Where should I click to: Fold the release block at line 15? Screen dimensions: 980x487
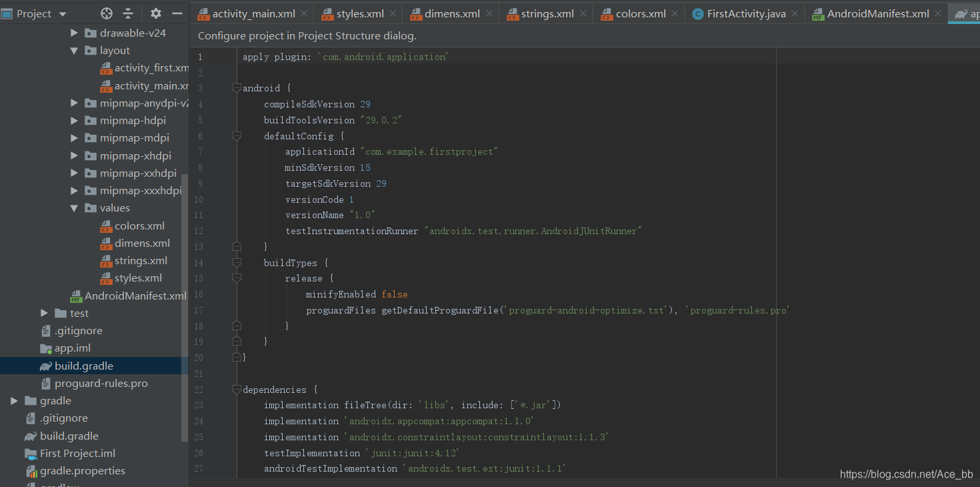[236, 278]
